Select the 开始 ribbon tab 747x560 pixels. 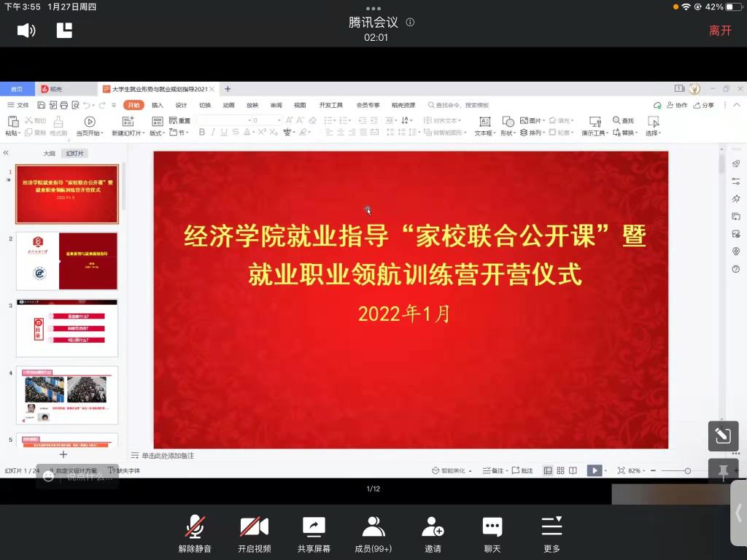[133, 105]
